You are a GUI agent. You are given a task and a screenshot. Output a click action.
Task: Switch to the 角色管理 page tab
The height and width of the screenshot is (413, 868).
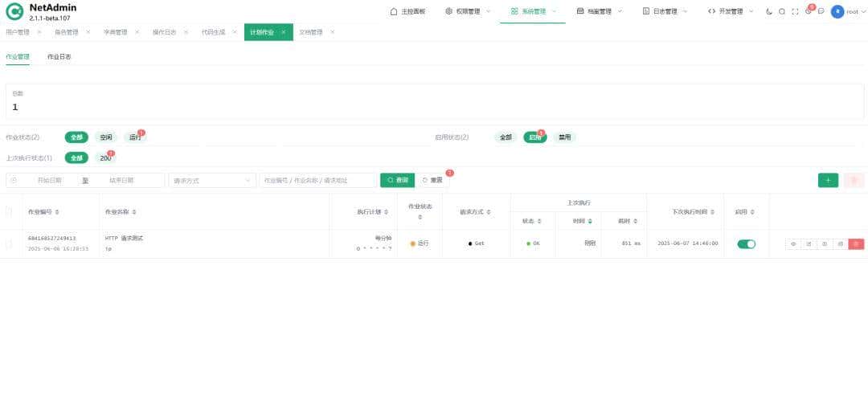coord(67,32)
